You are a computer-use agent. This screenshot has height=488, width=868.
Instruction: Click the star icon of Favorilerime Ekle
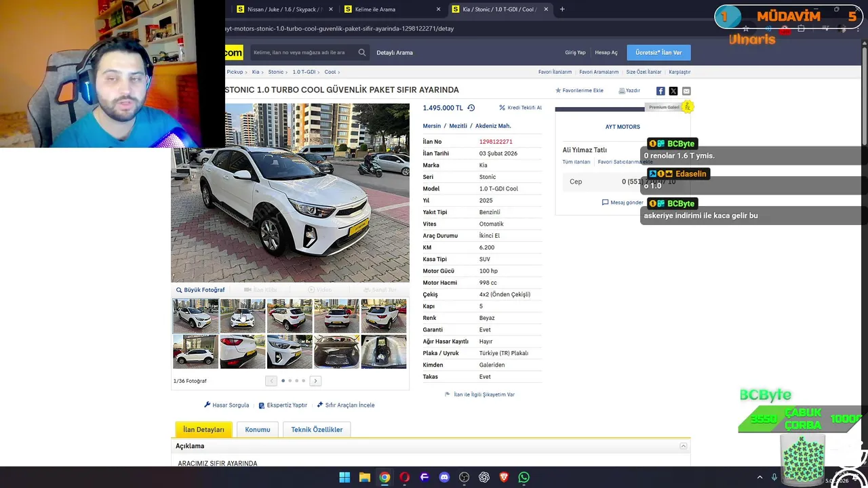pyautogui.click(x=558, y=90)
